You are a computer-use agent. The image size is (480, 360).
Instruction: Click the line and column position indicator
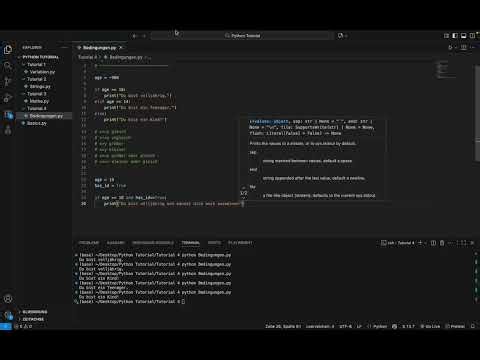(283, 326)
